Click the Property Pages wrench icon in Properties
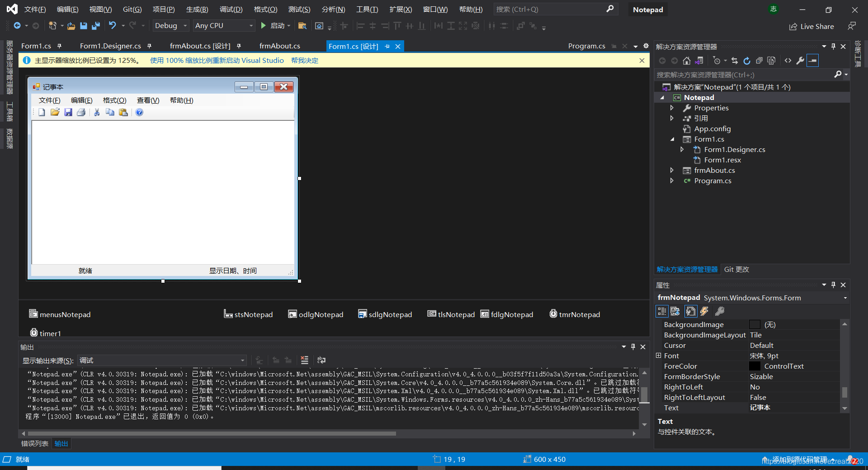The width and height of the screenshot is (868, 470). coord(719,311)
